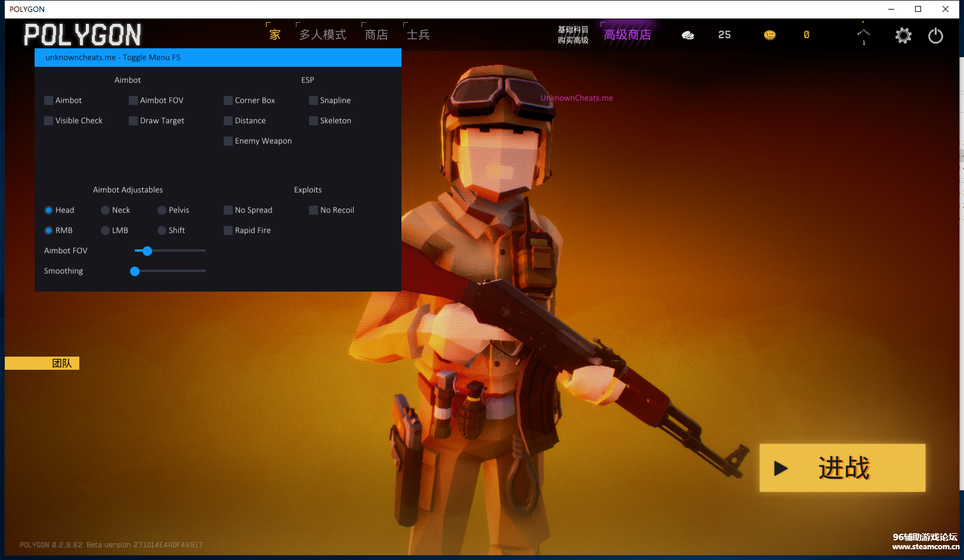The height and width of the screenshot is (560, 964).
Task: Click the UnknownCheats.me overlay text
Action: [576, 98]
